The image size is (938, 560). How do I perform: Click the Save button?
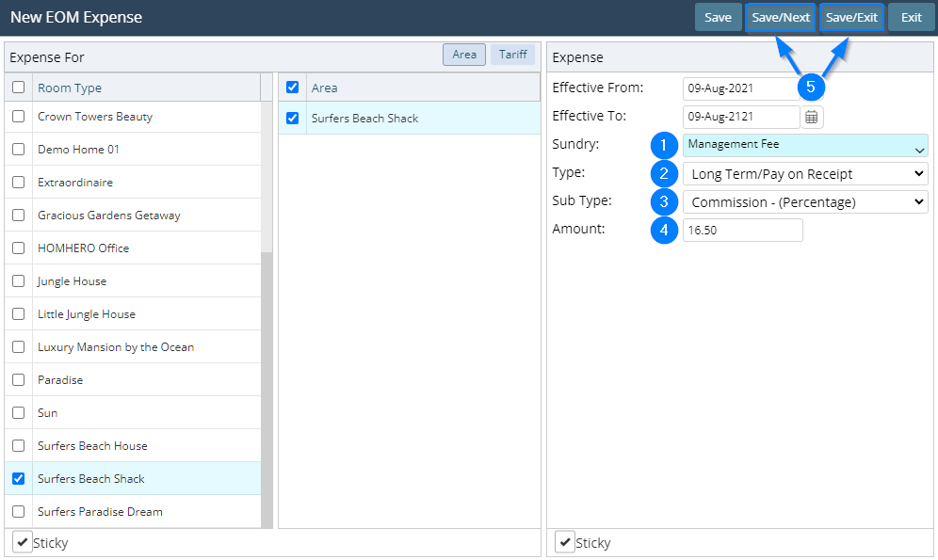[718, 18]
